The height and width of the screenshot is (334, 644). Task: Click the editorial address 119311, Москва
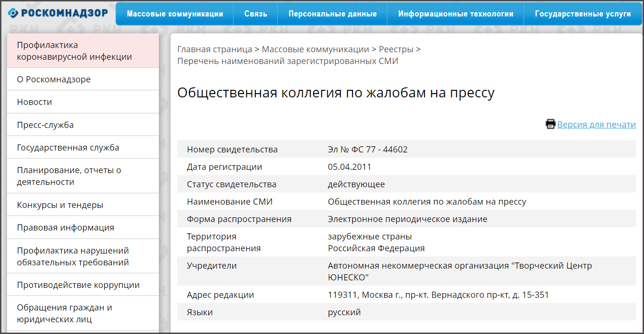click(438, 295)
